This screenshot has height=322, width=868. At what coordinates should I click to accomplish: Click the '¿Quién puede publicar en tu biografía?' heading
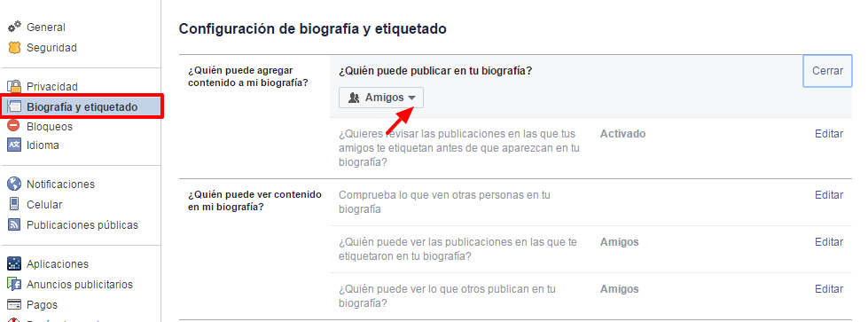click(435, 71)
